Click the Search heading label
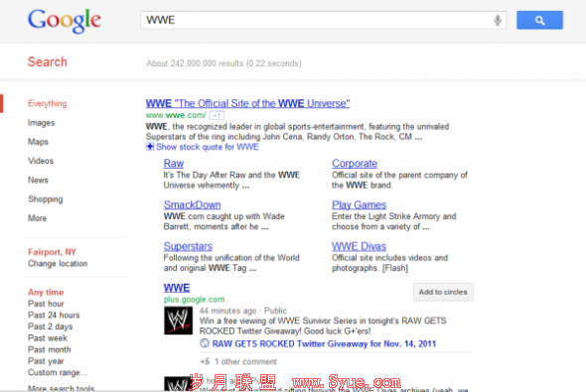Viewport: 586px width, 392px height. pos(47,62)
